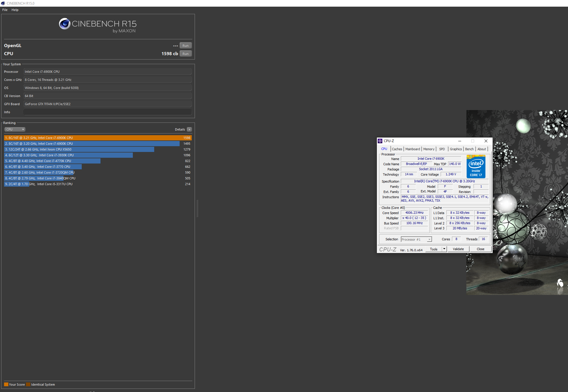Select ranking row Intel Core i7-4770K

98,161
